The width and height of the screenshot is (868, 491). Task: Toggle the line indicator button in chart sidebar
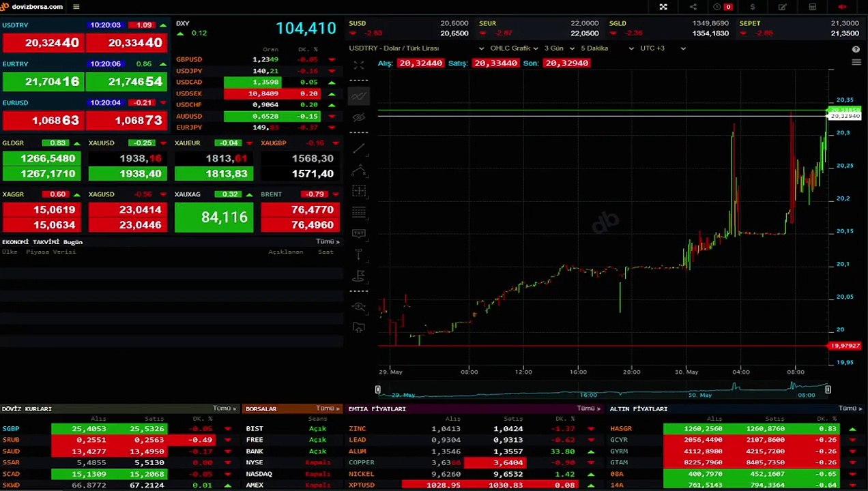coord(359,96)
